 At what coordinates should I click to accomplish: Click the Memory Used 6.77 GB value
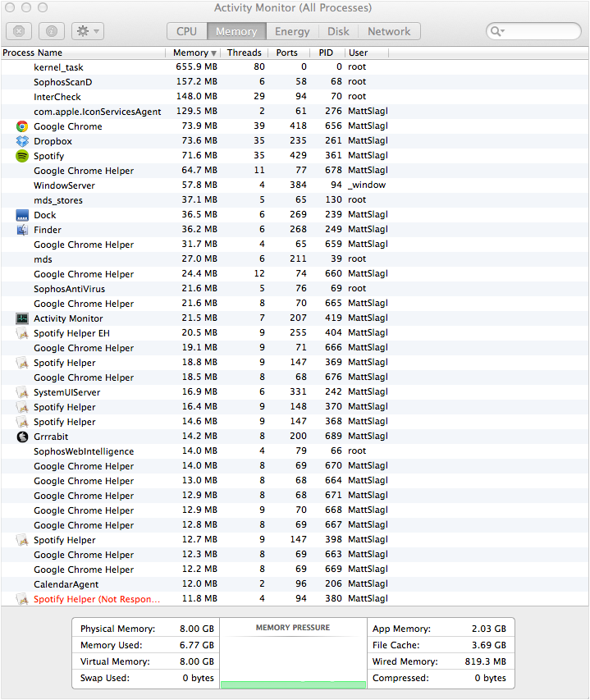point(197,645)
